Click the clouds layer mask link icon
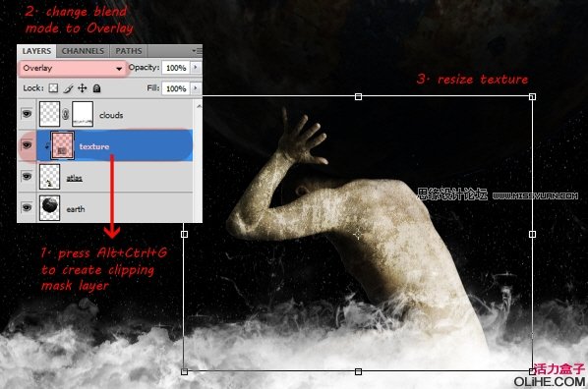Screen dimensions: 588x389 [66, 114]
